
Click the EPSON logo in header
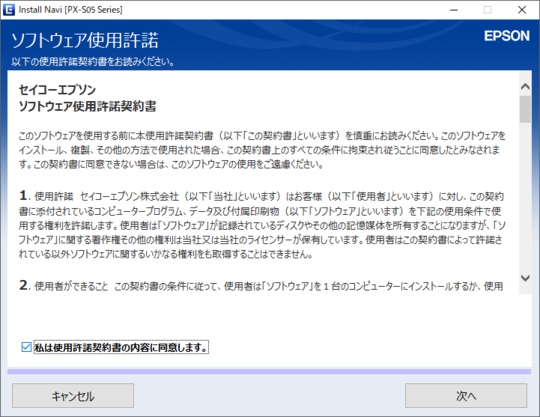507,36
